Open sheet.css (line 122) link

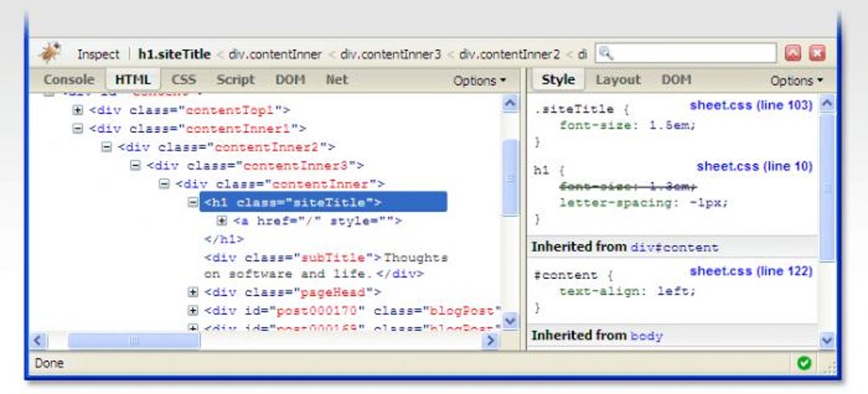(x=751, y=271)
